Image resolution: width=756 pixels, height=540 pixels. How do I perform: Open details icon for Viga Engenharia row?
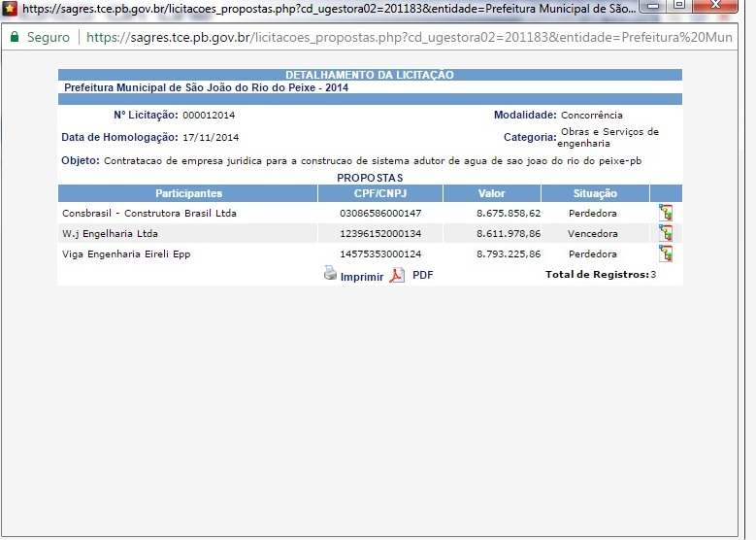pos(666,253)
